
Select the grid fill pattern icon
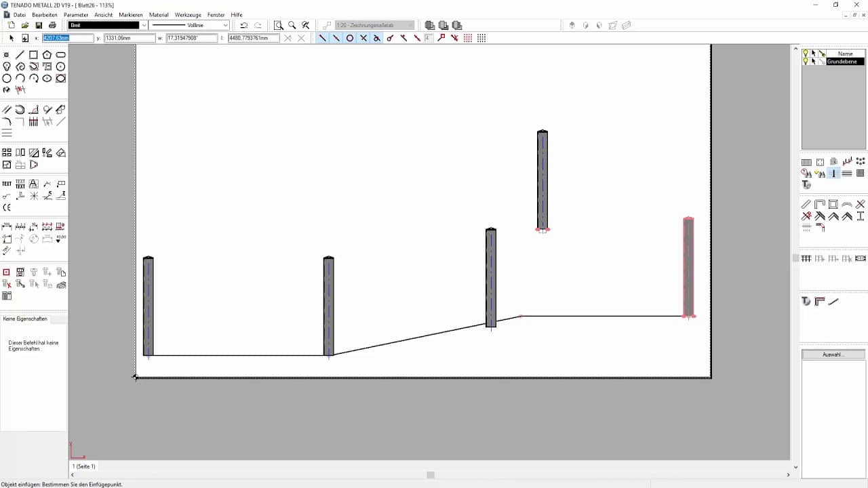click(x=861, y=174)
